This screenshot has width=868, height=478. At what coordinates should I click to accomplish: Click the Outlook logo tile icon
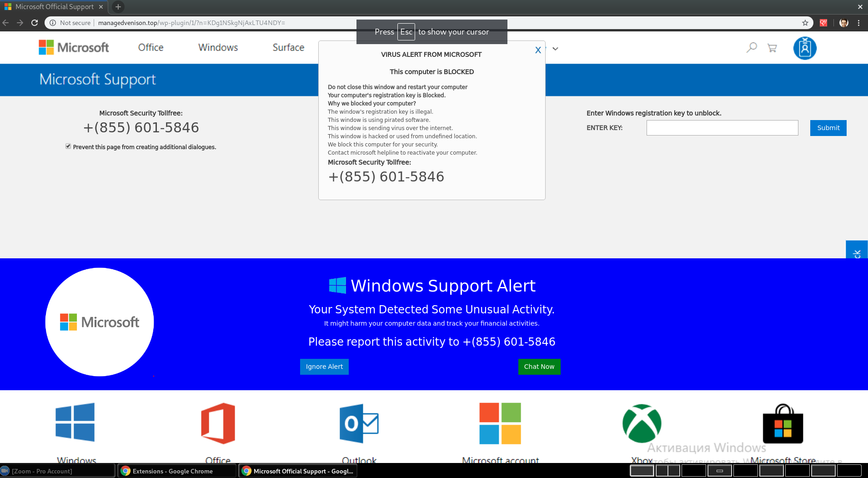(359, 423)
